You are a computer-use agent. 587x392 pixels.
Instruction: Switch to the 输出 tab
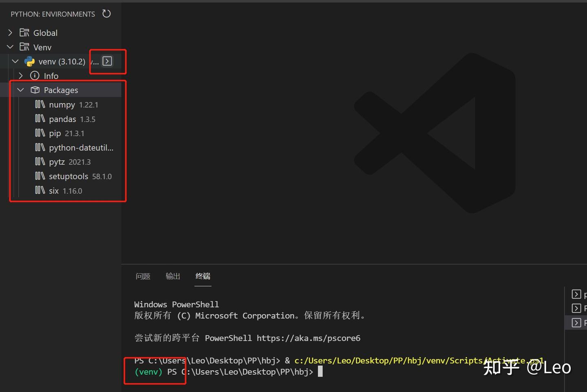click(172, 276)
